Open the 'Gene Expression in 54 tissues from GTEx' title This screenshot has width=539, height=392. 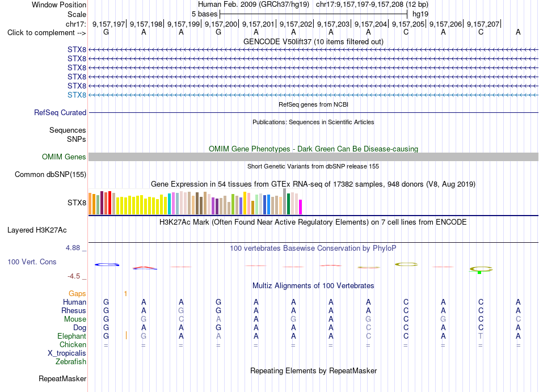pyautogui.click(x=313, y=184)
